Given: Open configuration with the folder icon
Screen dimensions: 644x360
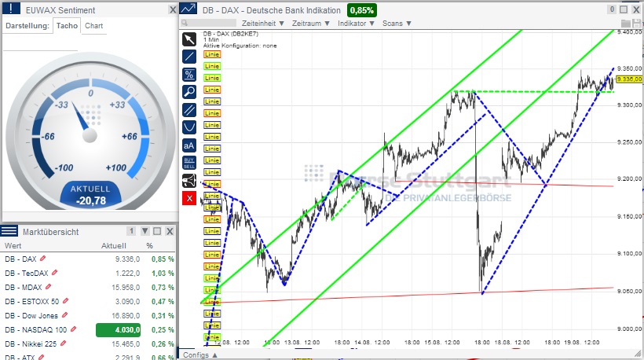Looking at the screenshot, I should tap(625, 24).
